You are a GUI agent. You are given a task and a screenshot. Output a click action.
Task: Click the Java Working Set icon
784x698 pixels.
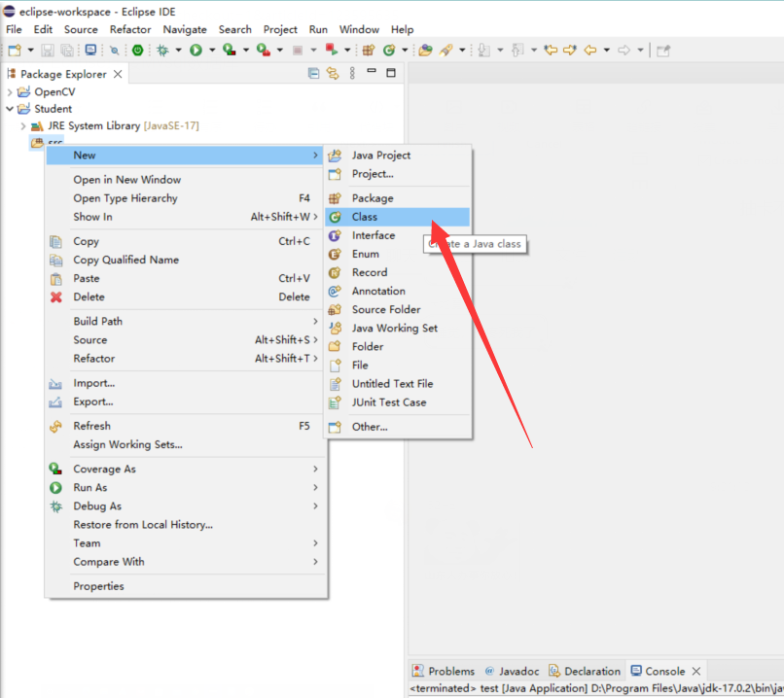point(335,329)
